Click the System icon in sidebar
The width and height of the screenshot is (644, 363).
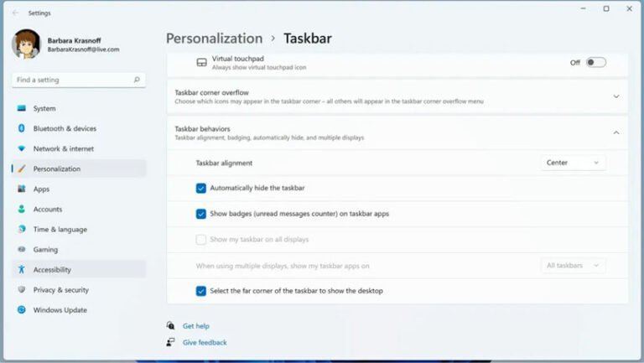pyautogui.click(x=22, y=108)
